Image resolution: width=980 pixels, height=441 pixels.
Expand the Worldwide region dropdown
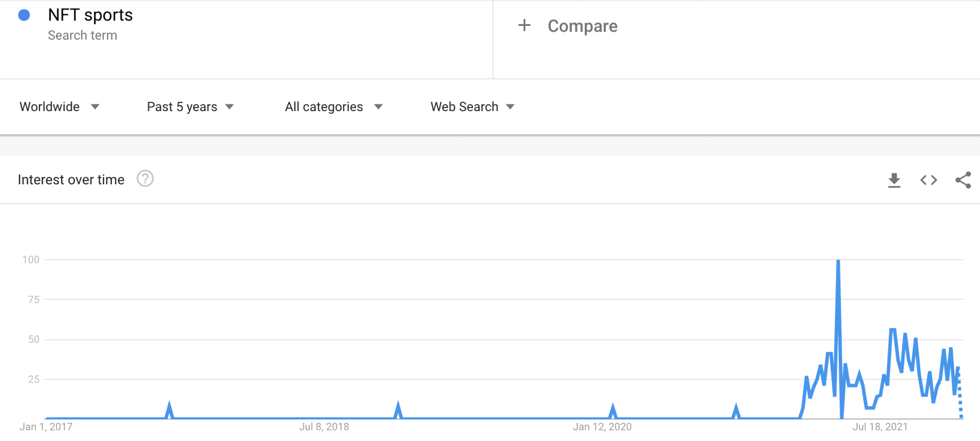point(59,107)
